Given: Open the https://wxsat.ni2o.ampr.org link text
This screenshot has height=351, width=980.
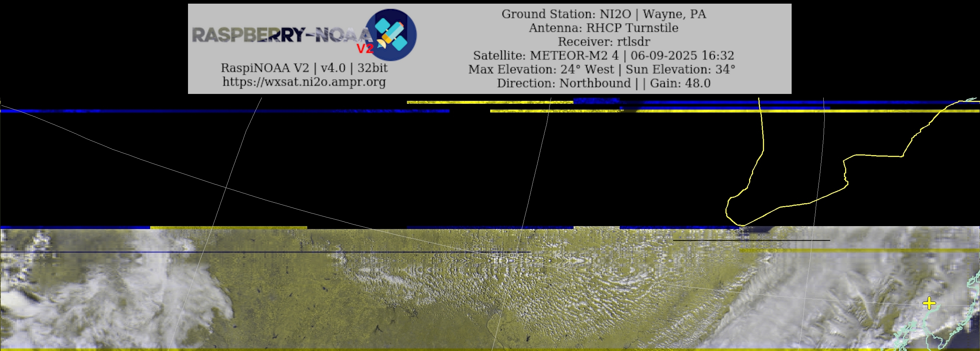Looking at the screenshot, I should point(304,82).
